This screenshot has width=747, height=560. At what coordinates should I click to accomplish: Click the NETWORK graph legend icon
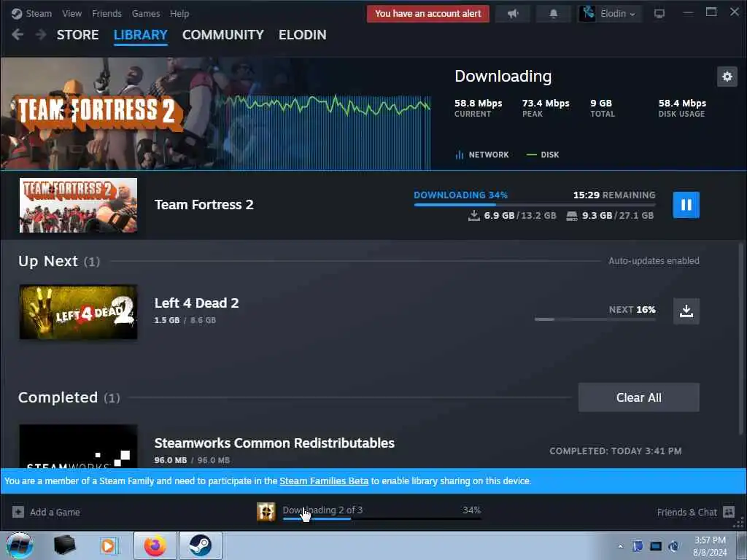tap(460, 155)
